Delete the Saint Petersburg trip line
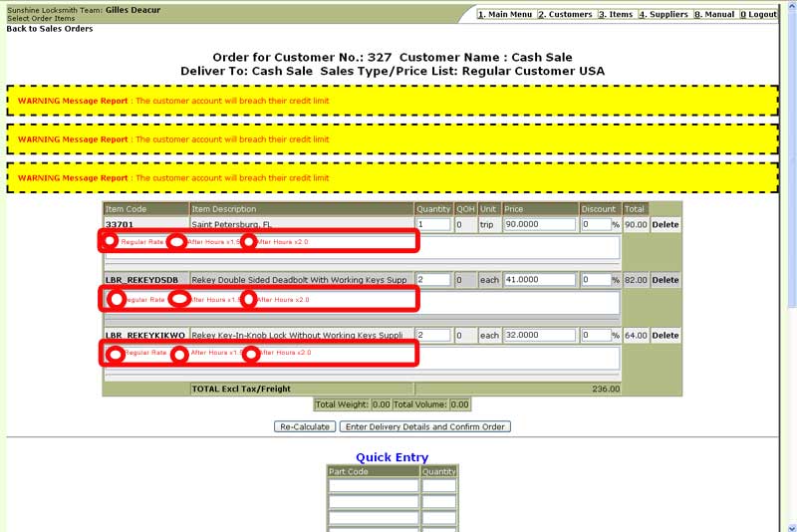Screen dimensions: 797x532 click(665, 225)
